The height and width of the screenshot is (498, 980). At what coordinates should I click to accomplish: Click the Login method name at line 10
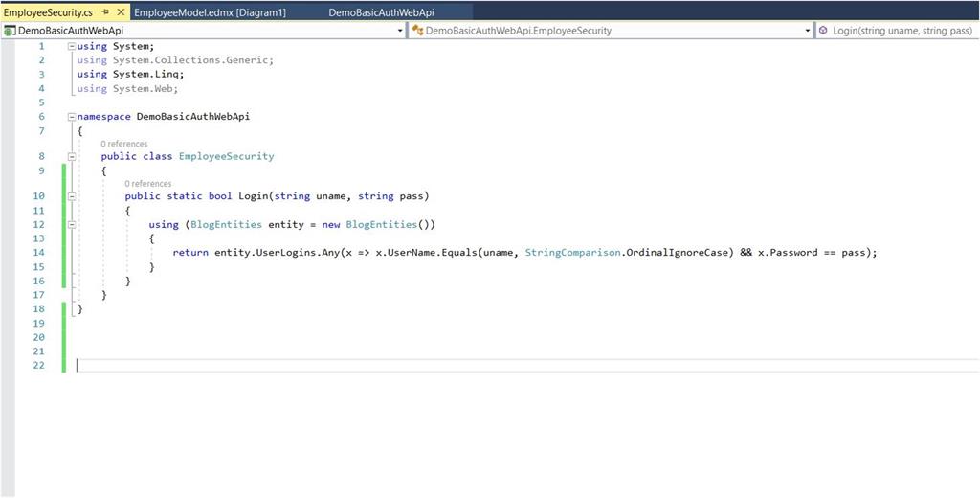pyautogui.click(x=253, y=196)
